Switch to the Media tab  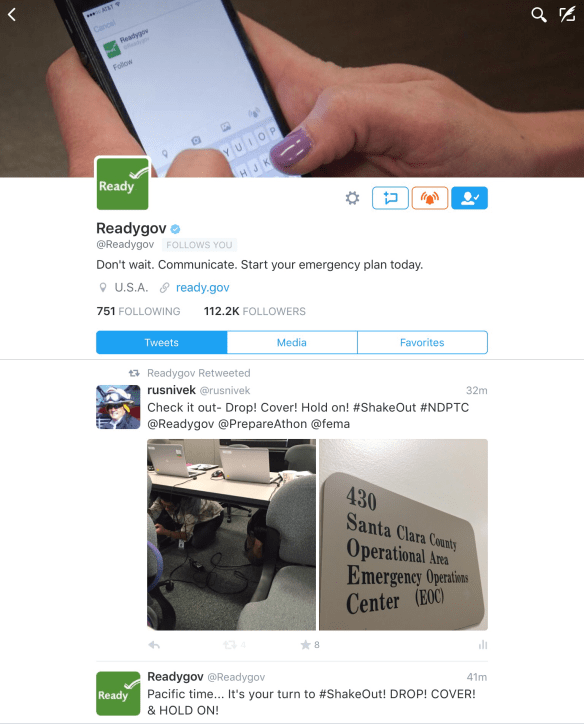[292, 343]
